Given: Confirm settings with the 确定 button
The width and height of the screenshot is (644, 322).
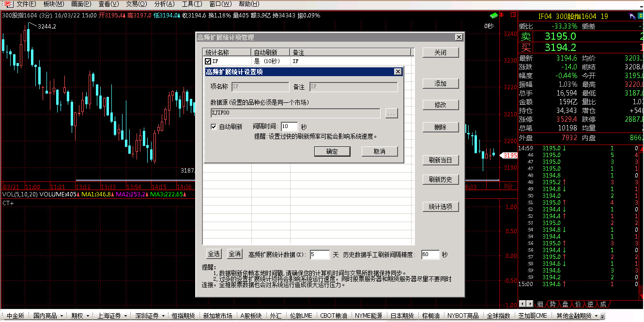Looking at the screenshot, I should click(332, 151).
